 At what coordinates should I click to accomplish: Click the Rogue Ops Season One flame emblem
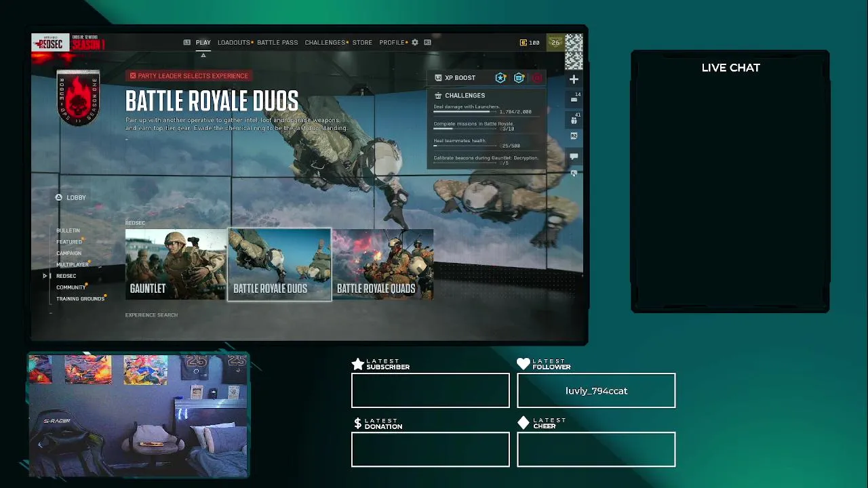[79, 98]
